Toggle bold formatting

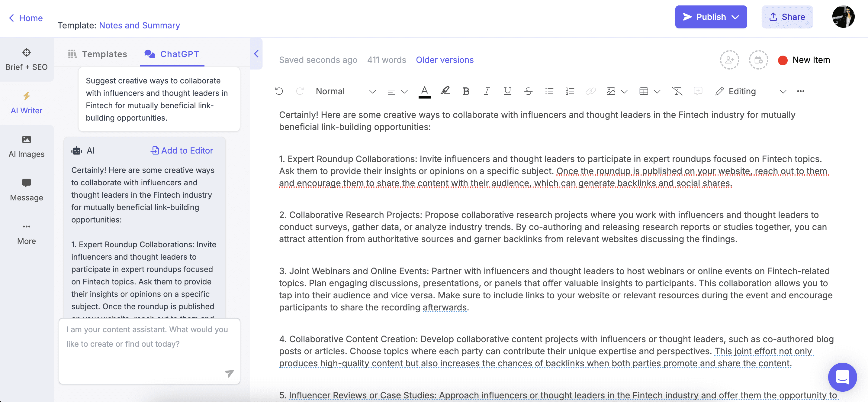[466, 91]
